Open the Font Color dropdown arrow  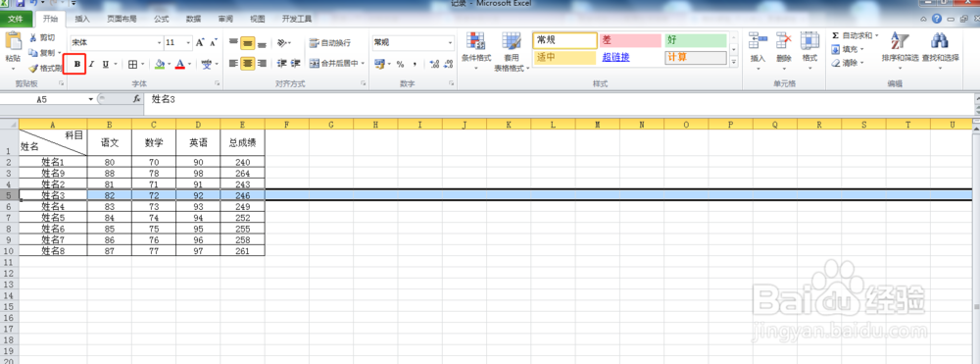coord(189,64)
